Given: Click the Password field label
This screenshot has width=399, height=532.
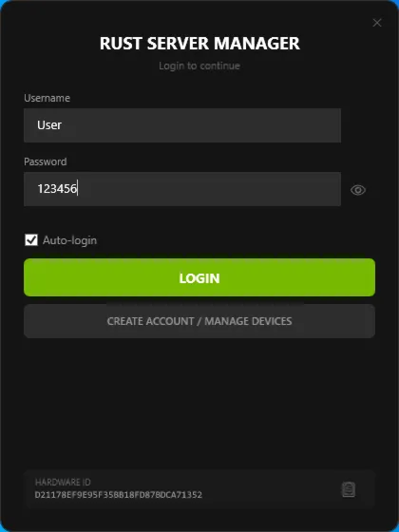Looking at the screenshot, I should point(46,161).
